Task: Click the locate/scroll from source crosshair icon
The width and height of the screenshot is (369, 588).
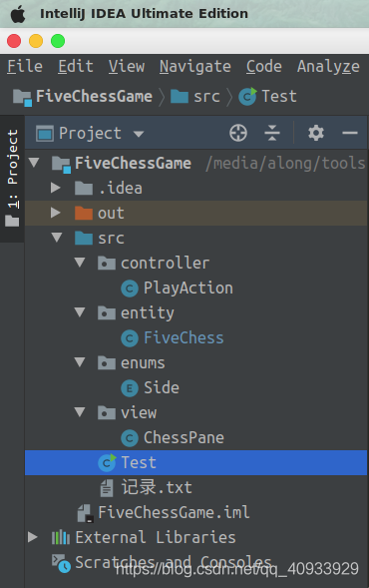Action: tap(238, 133)
